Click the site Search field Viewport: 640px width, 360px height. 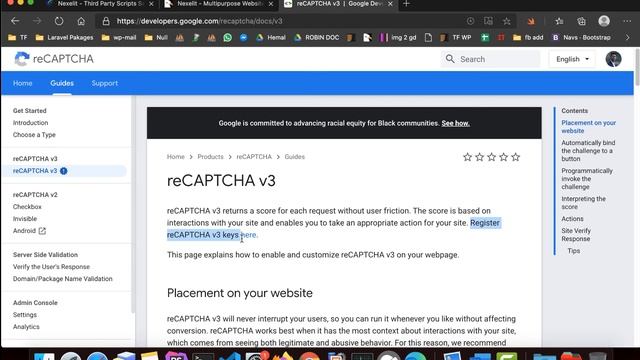tap(490, 59)
